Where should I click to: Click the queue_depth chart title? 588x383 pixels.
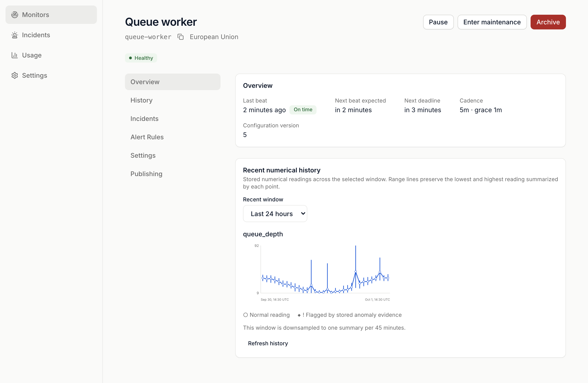[x=263, y=234]
